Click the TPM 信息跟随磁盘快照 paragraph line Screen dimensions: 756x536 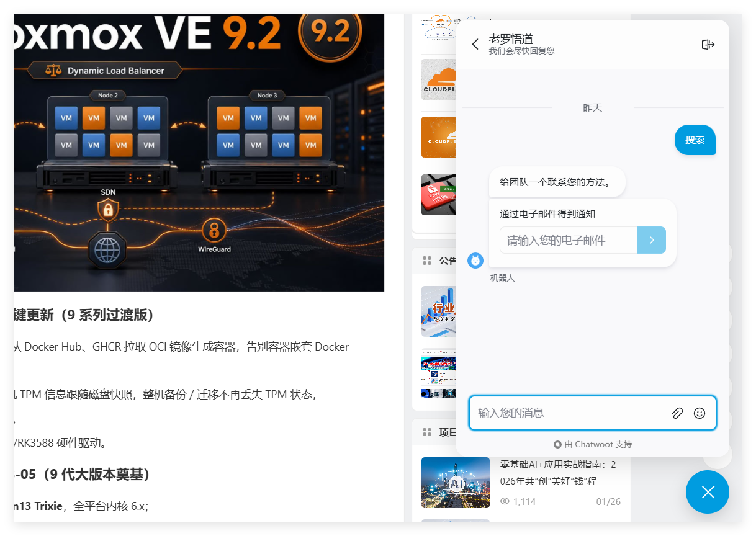tap(165, 395)
